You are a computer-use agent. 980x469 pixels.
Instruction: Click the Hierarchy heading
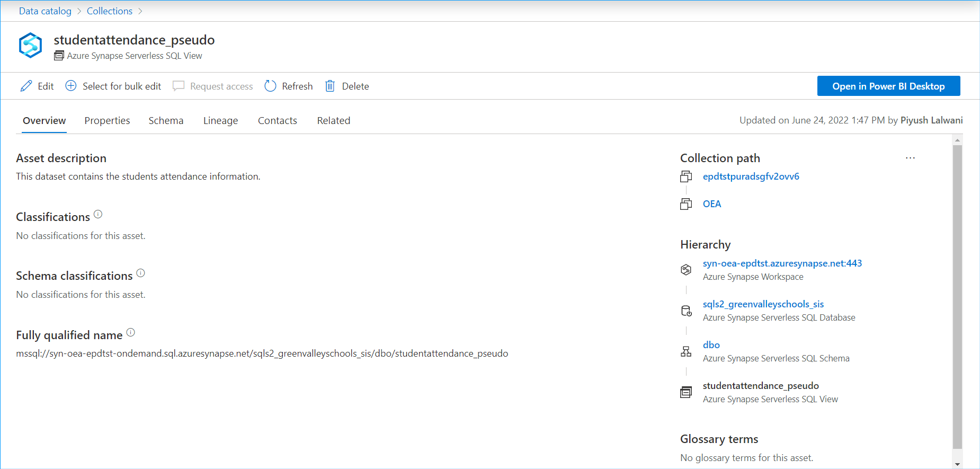pyautogui.click(x=706, y=244)
